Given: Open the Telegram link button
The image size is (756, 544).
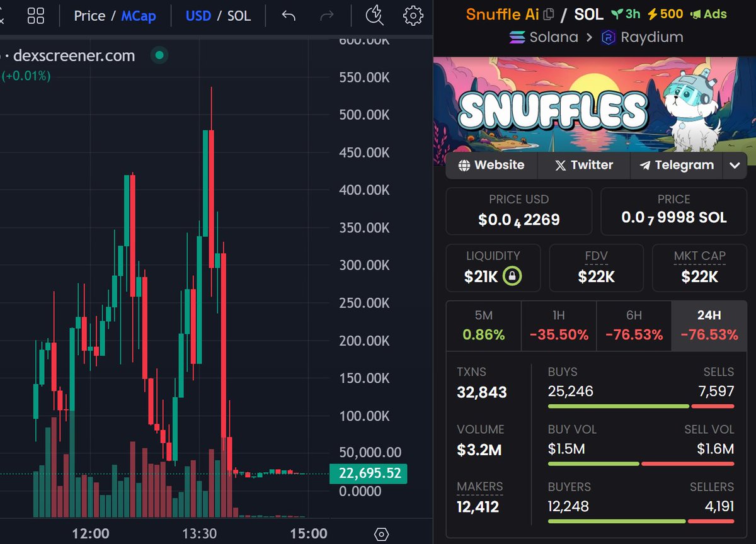Looking at the screenshot, I should click(677, 166).
